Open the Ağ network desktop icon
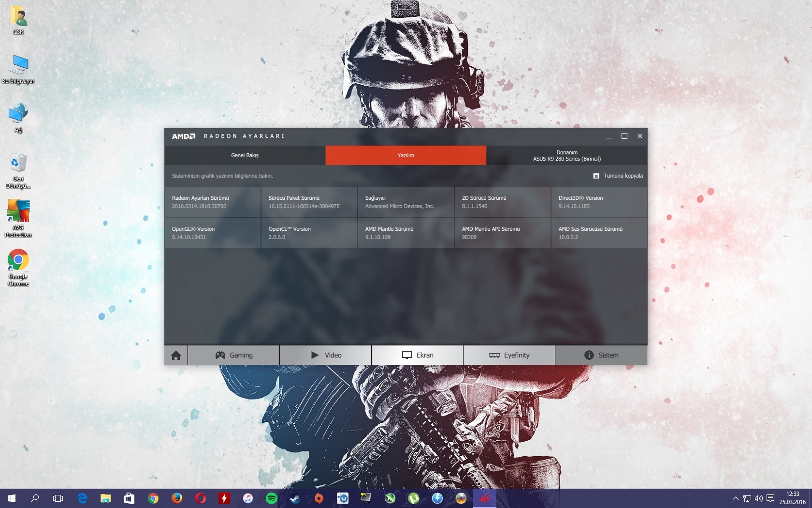Viewport: 812px width, 508px height. point(18,118)
